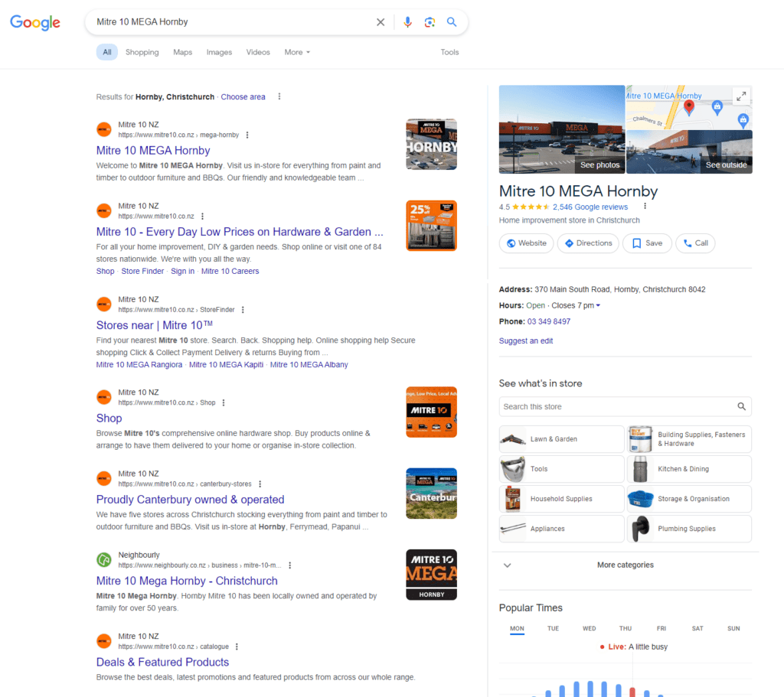Open the more menu for the StoreFinder result
Viewport: 784px width, 697px height.
tap(243, 310)
